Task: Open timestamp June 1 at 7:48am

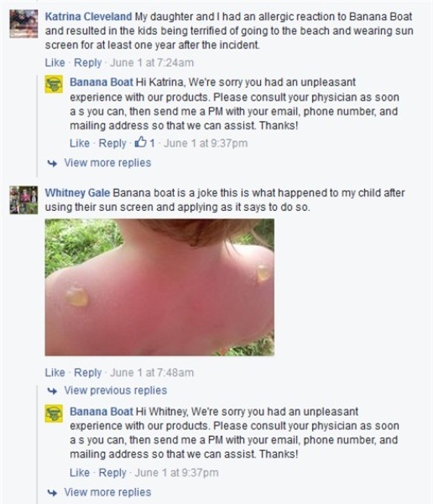Action: coord(152,372)
